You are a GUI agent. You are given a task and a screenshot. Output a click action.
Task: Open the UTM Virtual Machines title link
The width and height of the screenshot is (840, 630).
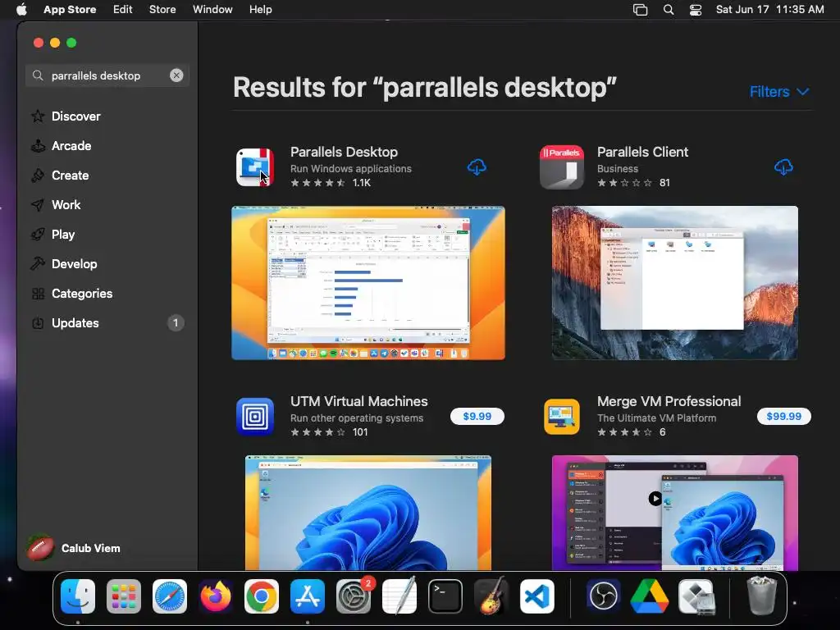click(x=359, y=401)
